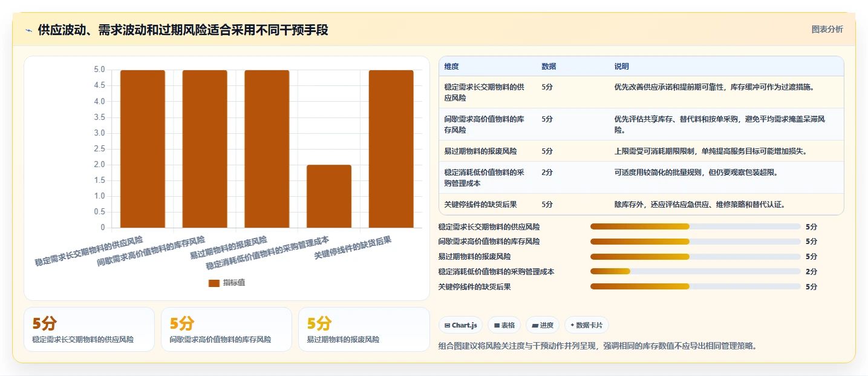Click progress bar for 间歇需求高价值物料的库存风险
The image size is (868, 376).
(696, 242)
